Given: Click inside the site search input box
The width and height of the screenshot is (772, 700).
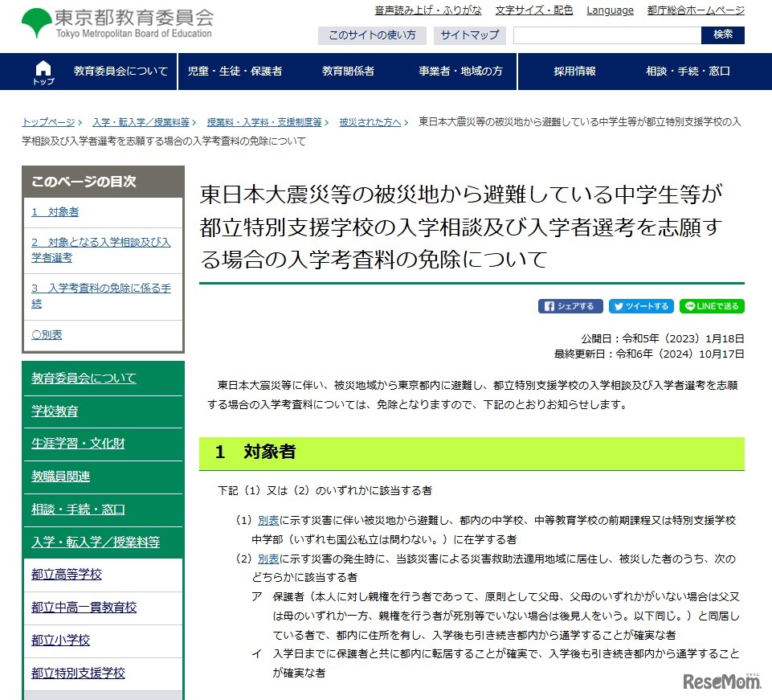Looking at the screenshot, I should 607,35.
